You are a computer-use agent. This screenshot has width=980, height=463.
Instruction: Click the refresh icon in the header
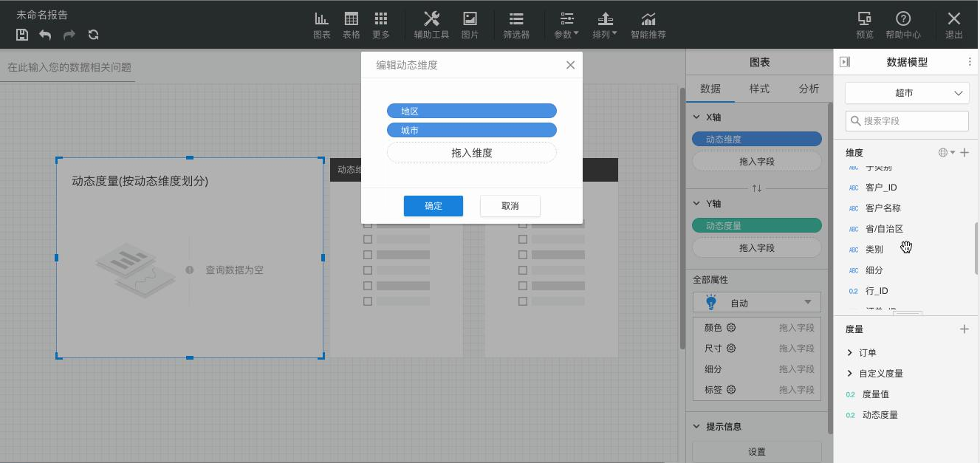click(93, 35)
